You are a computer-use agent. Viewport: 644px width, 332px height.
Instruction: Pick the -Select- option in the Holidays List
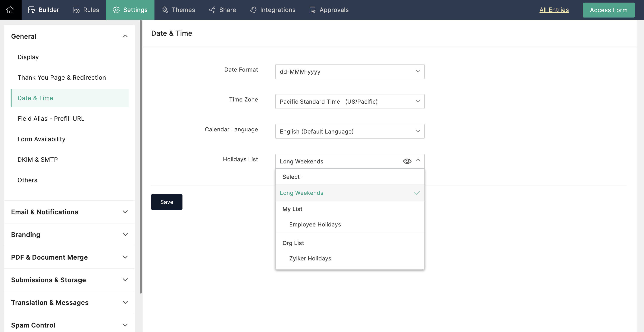(x=291, y=177)
